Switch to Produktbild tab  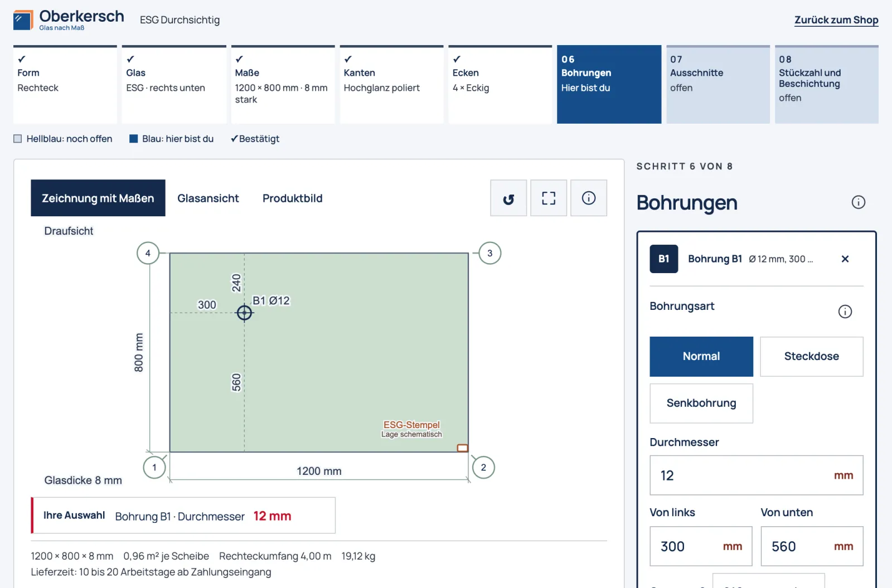(x=293, y=198)
